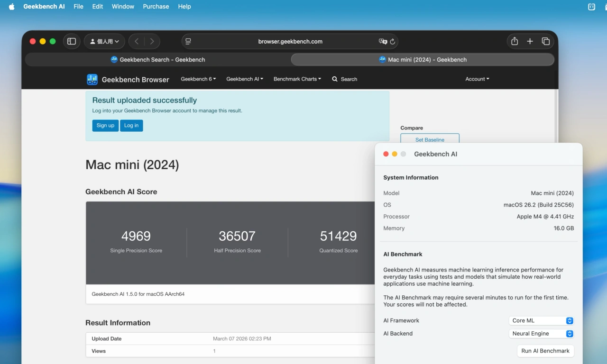Open the Account dropdown menu
Viewport: 607px width, 364px height.
(x=477, y=79)
